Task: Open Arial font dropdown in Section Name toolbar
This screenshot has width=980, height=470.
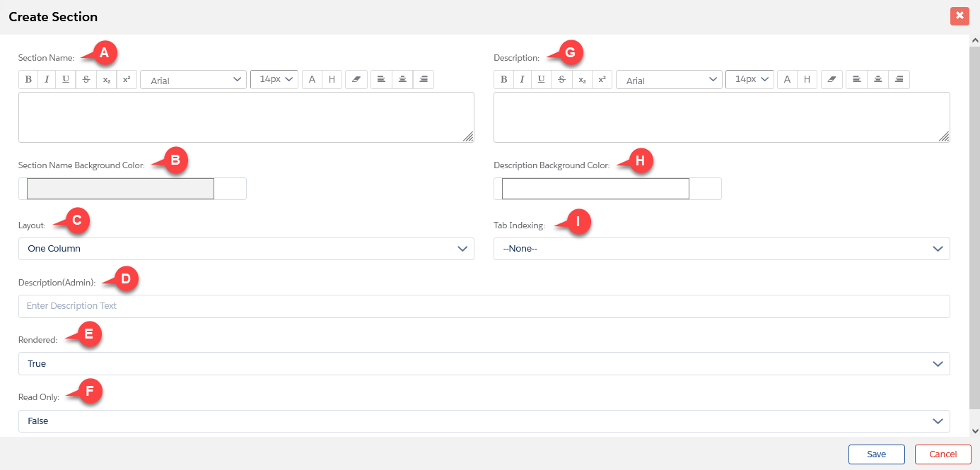Action: click(194, 80)
